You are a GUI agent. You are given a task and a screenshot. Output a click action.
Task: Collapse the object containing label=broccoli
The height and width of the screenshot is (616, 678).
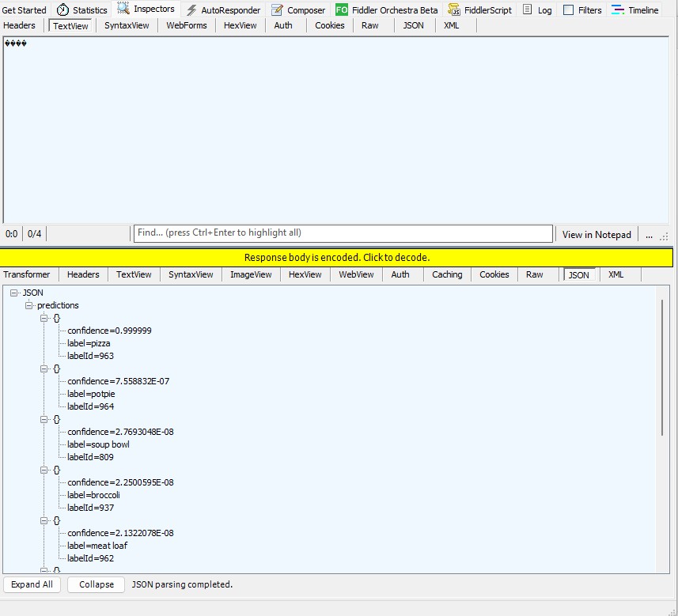[x=44, y=470]
